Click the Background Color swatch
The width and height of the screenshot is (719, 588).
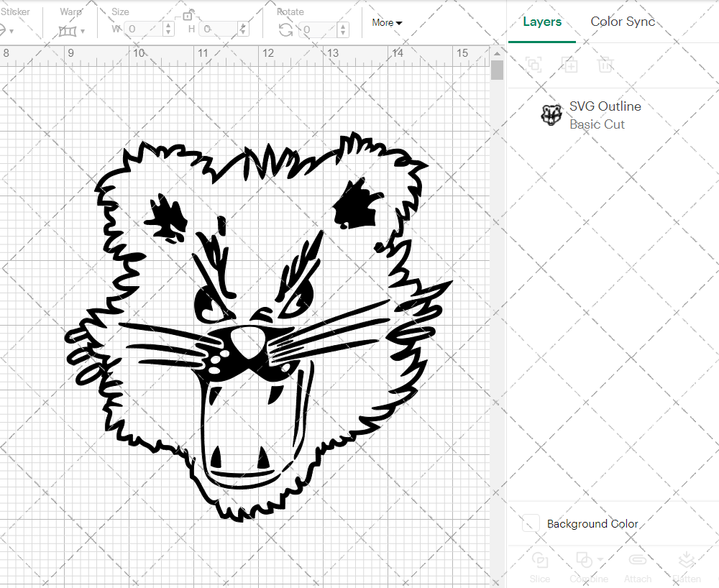pyautogui.click(x=531, y=523)
